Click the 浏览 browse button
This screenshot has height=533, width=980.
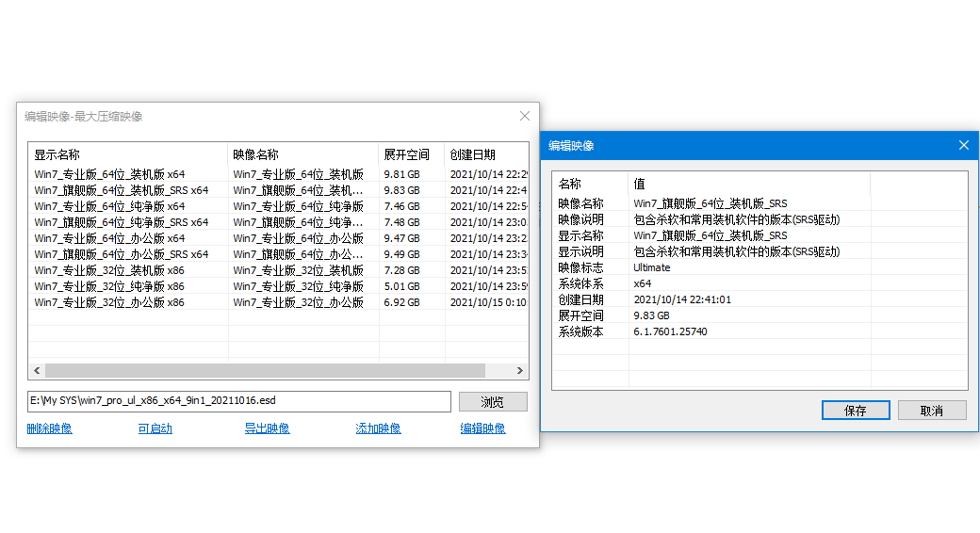[x=493, y=402]
